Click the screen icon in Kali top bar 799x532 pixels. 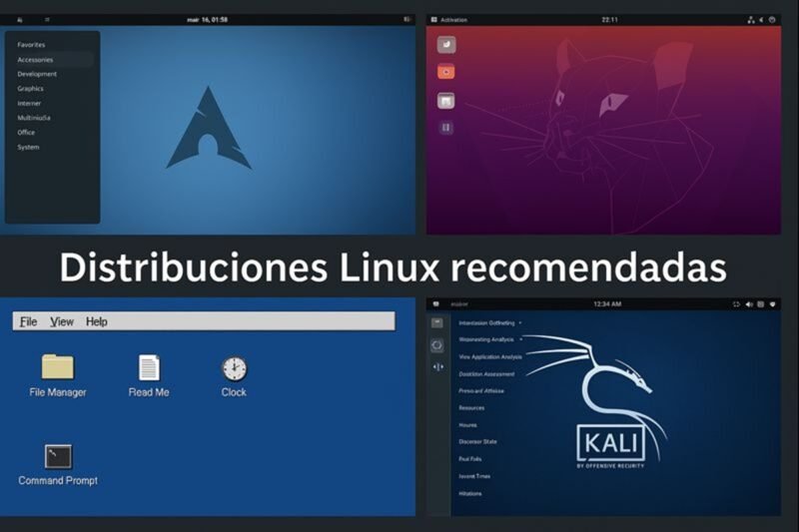coord(736,303)
